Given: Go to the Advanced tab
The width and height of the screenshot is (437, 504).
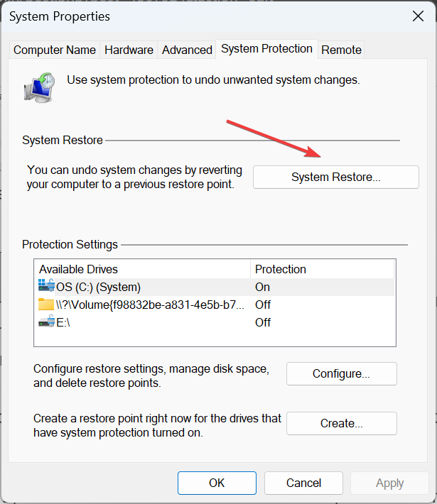Looking at the screenshot, I should point(187,50).
